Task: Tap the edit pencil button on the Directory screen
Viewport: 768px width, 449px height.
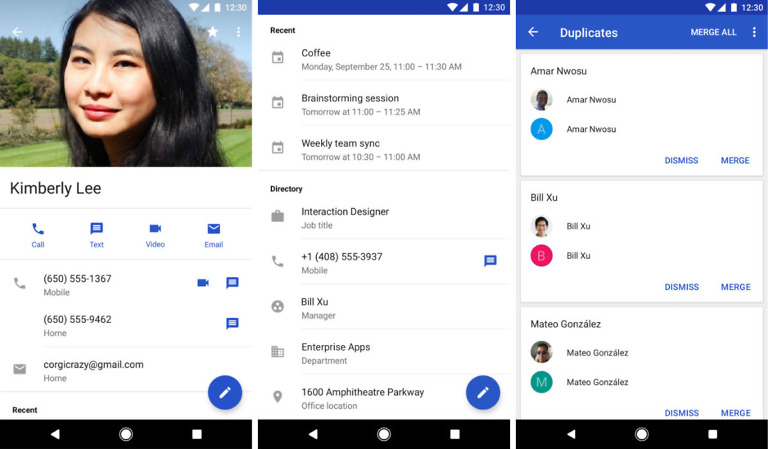Action: point(483,392)
